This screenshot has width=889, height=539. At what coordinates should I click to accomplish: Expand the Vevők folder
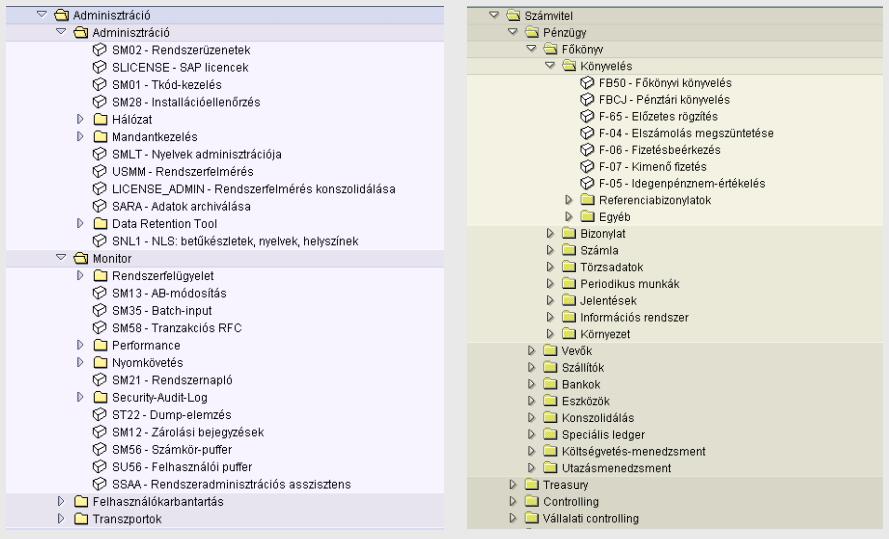coord(531,351)
